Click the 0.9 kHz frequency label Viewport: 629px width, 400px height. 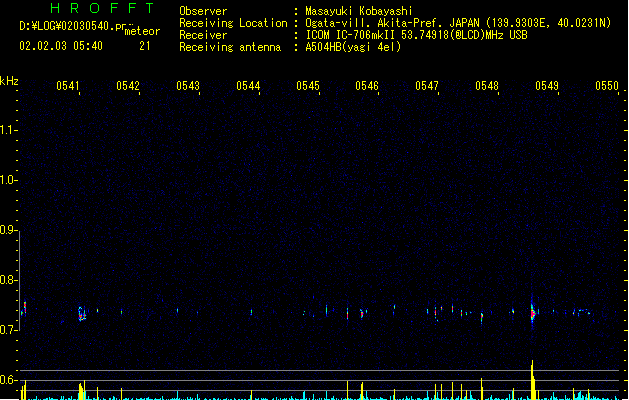[x=8, y=230]
